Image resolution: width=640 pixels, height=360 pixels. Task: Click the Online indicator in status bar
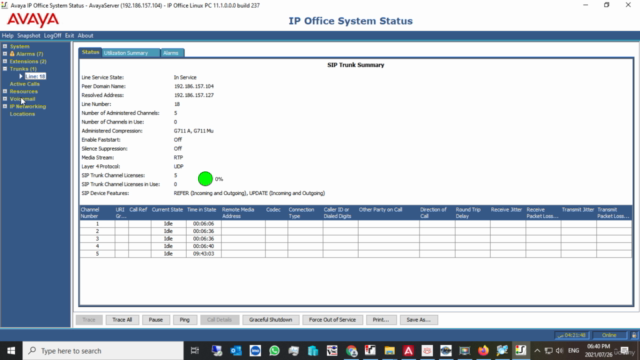point(609,335)
